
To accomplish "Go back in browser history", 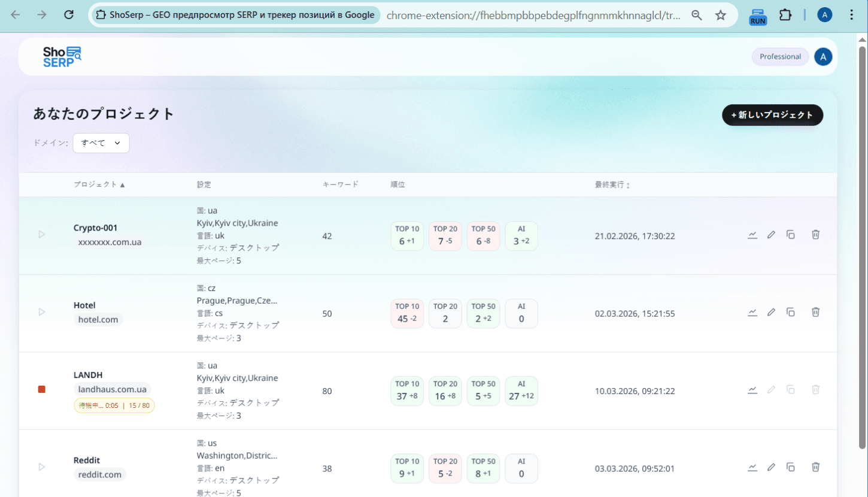I will 16,16.
